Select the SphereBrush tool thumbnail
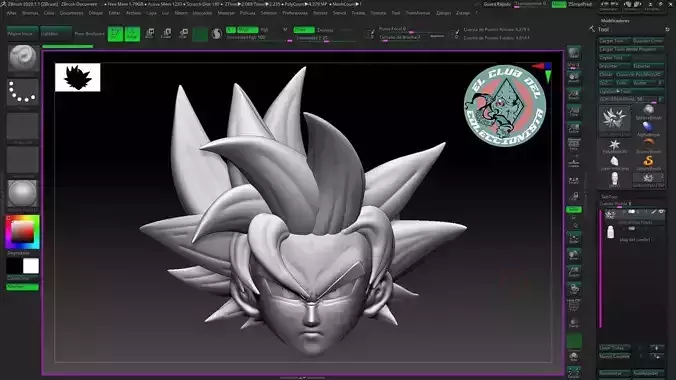Image resolution: width=676 pixels, height=380 pixels. pyautogui.click(x=648, y=111)
